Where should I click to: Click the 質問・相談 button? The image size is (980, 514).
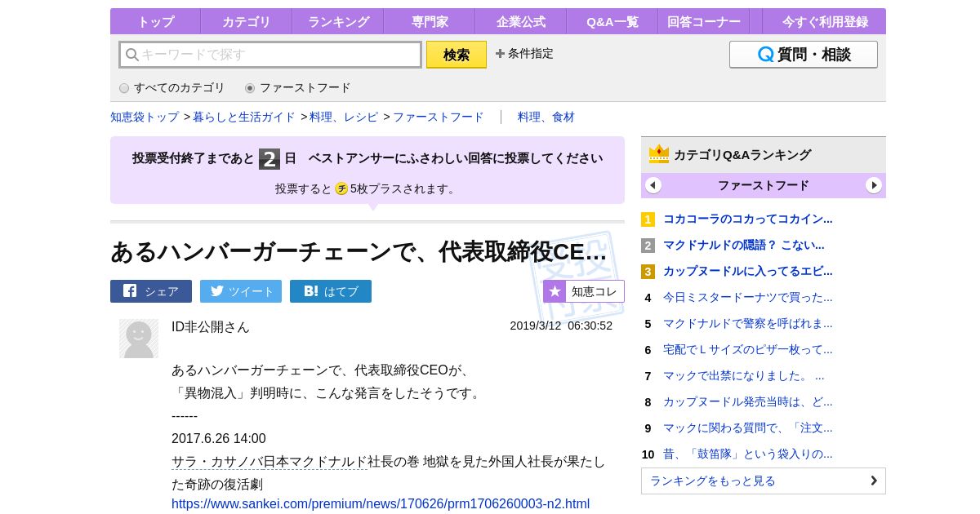804,55
